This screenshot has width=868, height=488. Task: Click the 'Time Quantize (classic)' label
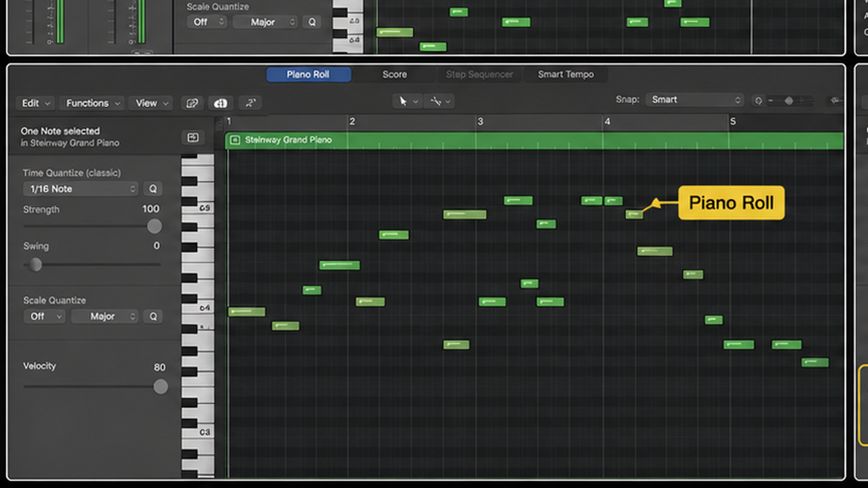point(72,173)
